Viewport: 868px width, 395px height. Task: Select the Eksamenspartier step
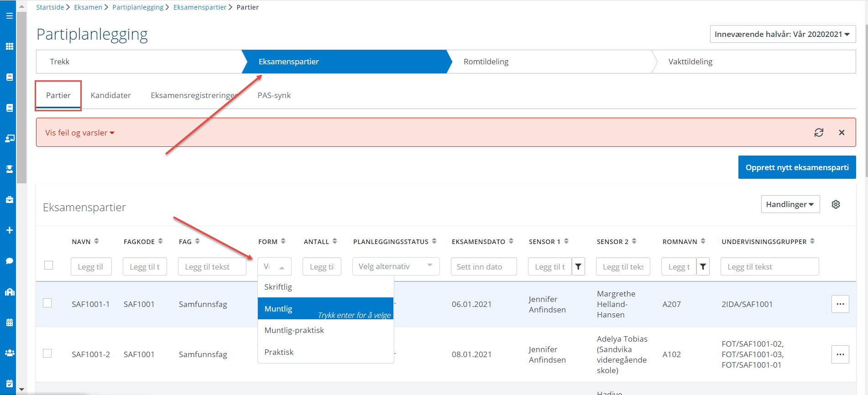pos(346,62)
